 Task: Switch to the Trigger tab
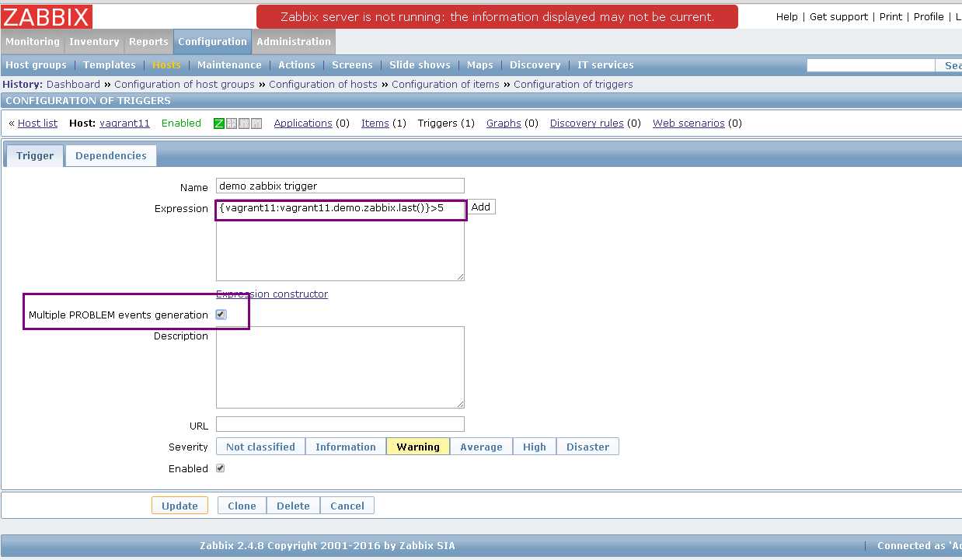click(35, 155)
